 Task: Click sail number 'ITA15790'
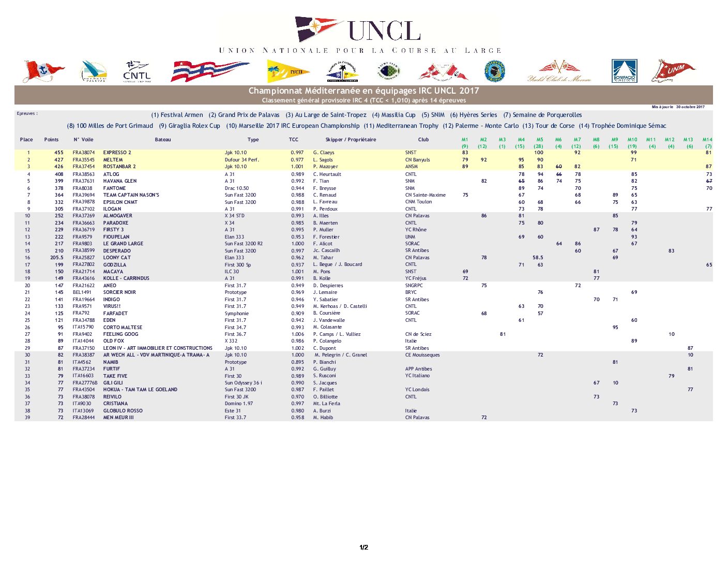(83, 327)
